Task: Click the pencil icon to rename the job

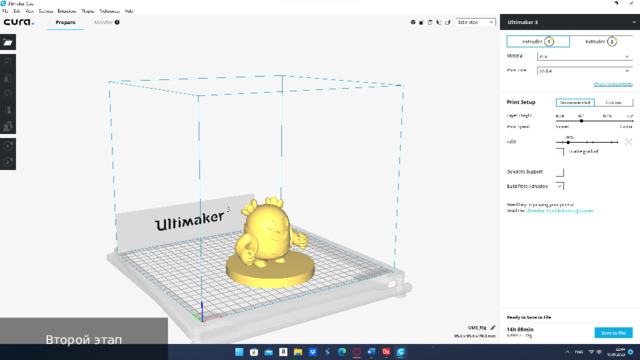Action: tap(493, 327)
